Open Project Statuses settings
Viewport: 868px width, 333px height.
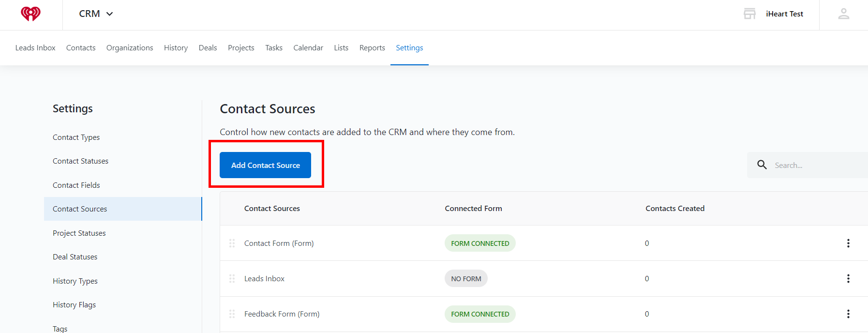pos(79,233)
